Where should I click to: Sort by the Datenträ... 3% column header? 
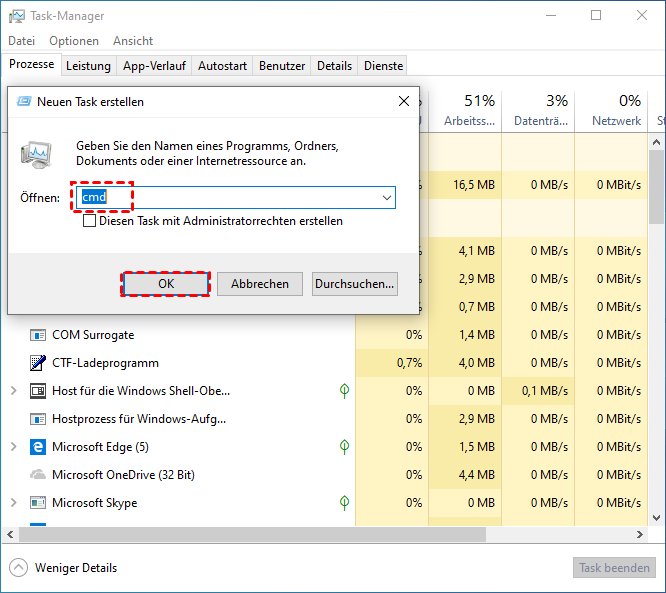click(x=538, y=110)
